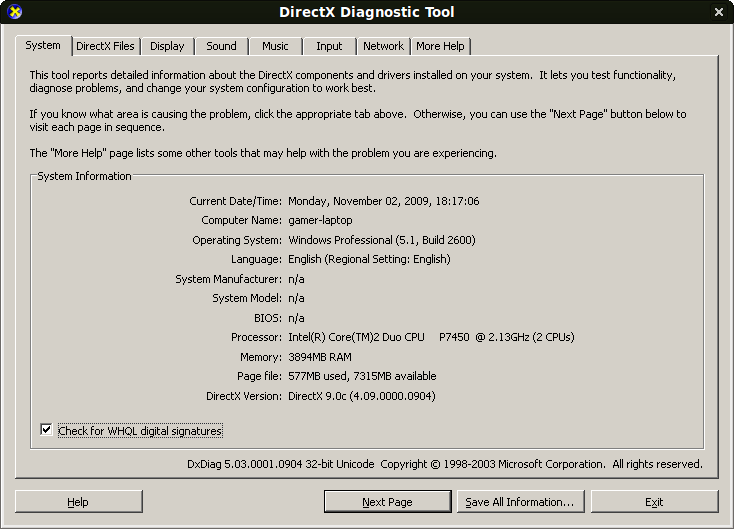
Task: Click the Computer Name value gamer-laptop
Action: (320, 220)
